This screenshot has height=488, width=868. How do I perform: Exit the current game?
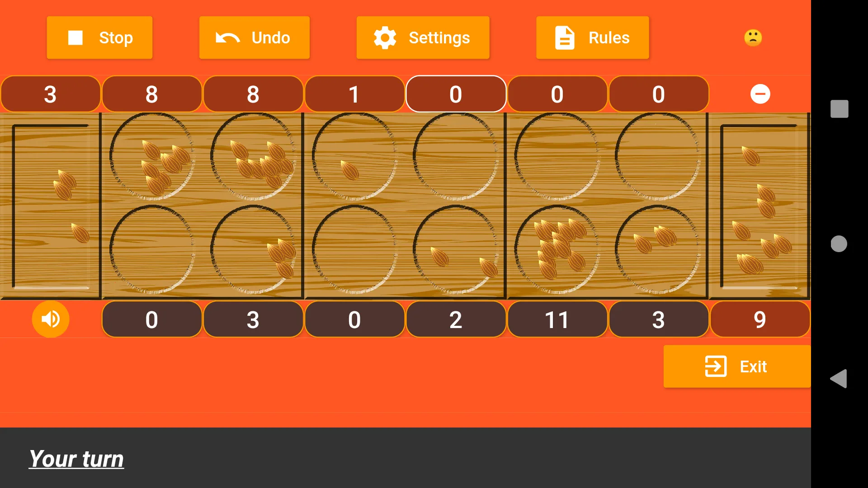tap(737, 366)
